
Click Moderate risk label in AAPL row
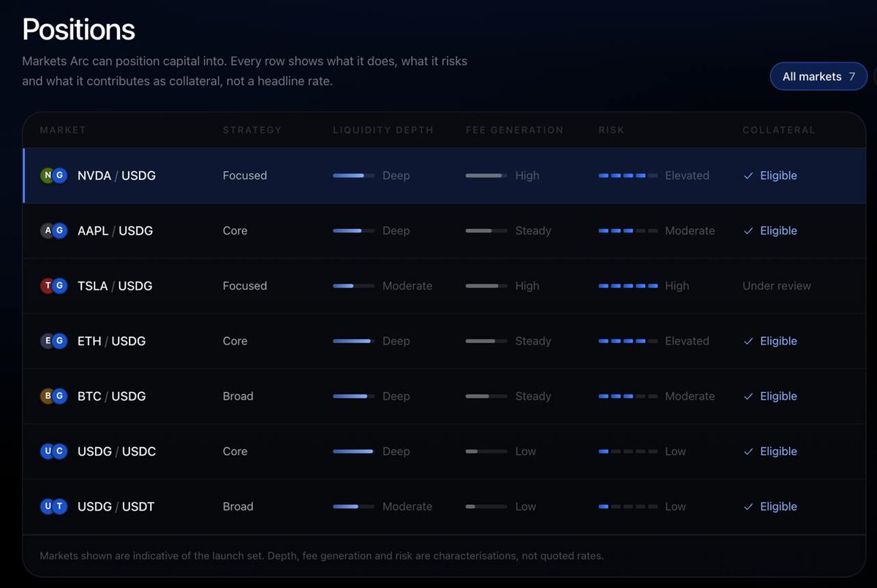coord(690,230)
